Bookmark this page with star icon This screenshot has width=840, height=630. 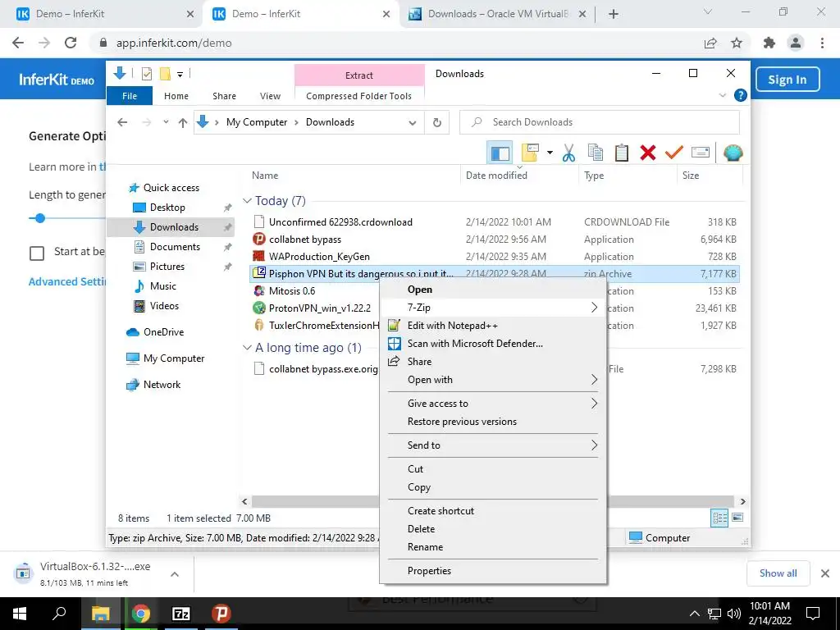point(737,43)
